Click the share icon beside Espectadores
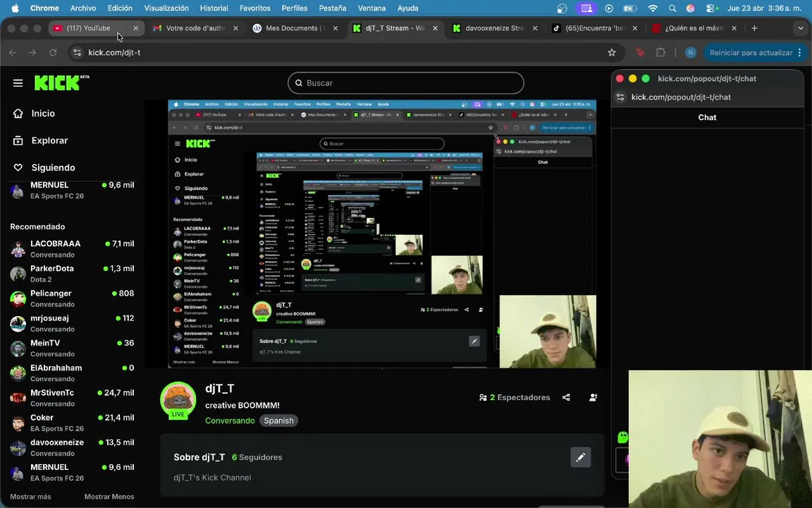 pyautogui.click(x=566, y=397)
